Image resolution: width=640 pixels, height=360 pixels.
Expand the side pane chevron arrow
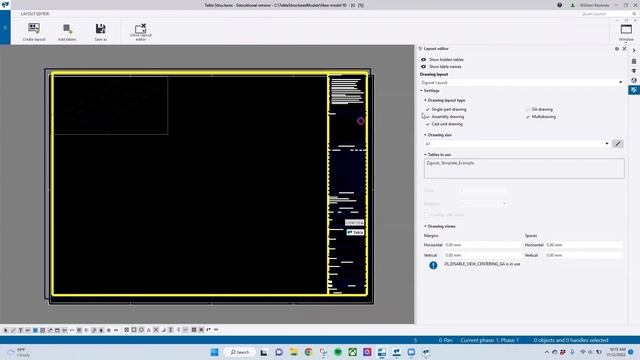tap(634, 50)
